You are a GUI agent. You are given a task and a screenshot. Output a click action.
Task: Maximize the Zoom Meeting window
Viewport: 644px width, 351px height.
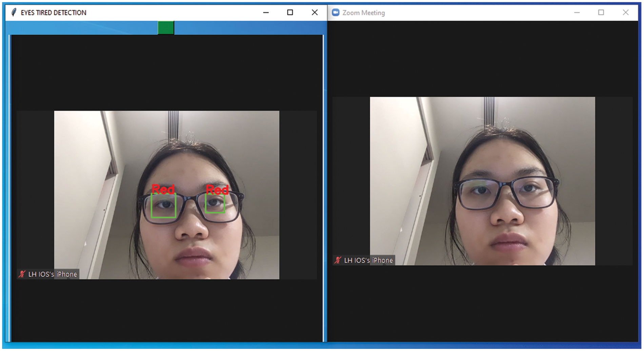coord(602,13)
